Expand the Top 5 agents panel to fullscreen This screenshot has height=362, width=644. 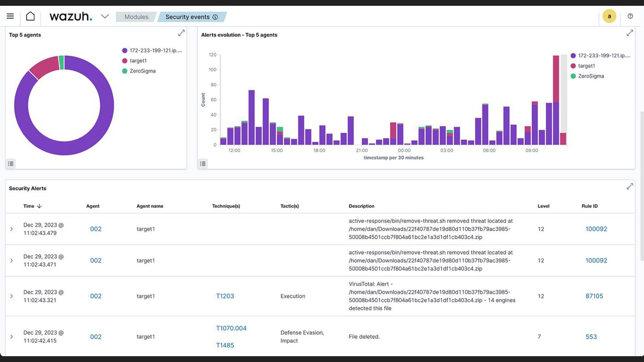(181, 33)
